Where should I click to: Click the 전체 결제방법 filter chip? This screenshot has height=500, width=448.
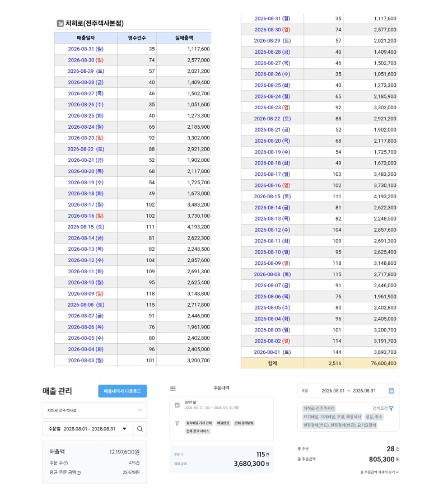click(x=244, y=423)
